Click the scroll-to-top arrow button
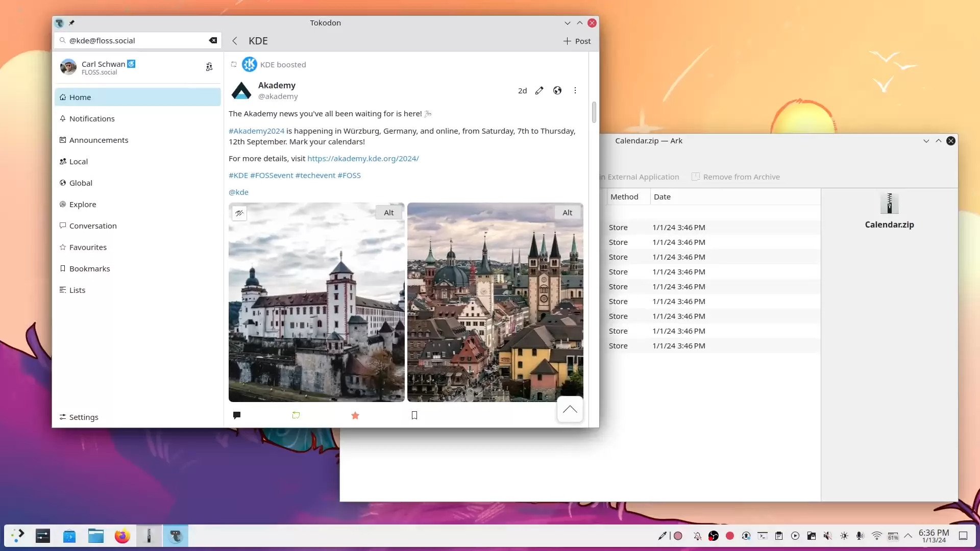Screen dimensions: 980x551 [570, 409]
